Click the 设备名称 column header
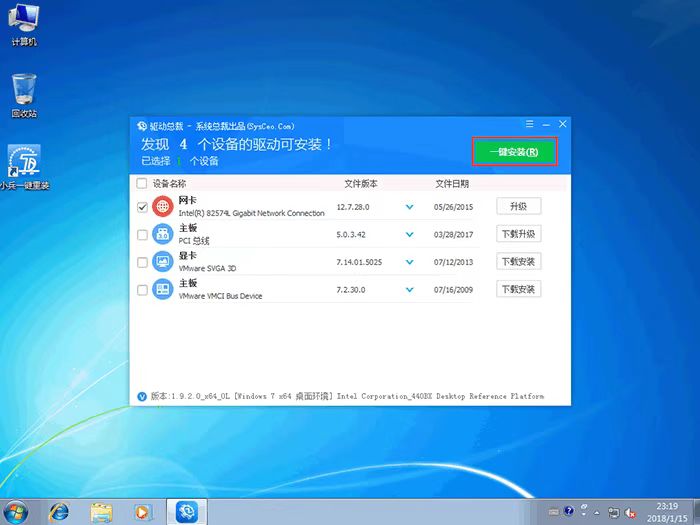 coord(169,183)
